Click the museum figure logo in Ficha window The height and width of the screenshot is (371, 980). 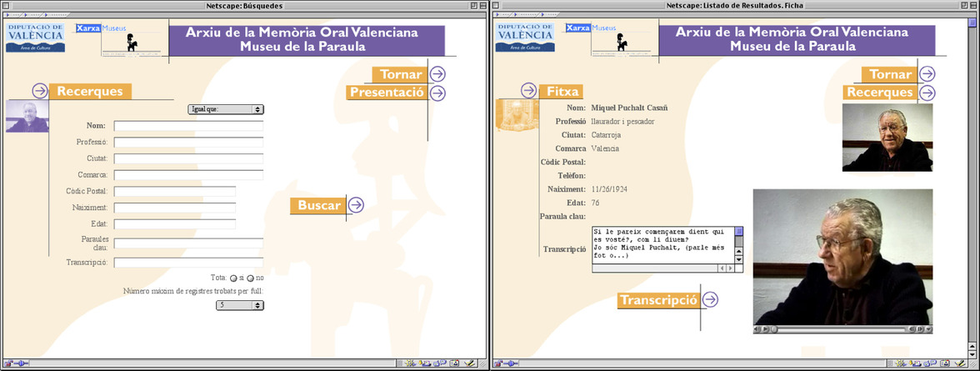pyautogui.click(x=622, y=43)
